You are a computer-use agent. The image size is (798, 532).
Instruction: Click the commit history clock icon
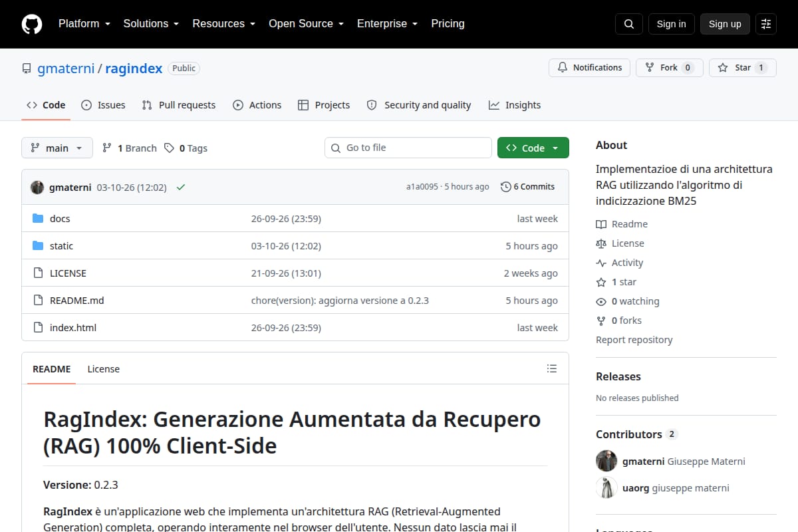[x=506, y=187]
